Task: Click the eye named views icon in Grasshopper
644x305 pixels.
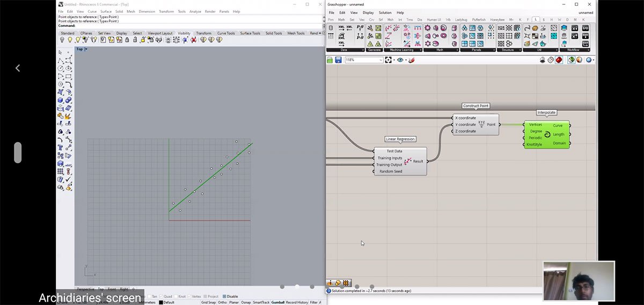Action: pos(400,60)
